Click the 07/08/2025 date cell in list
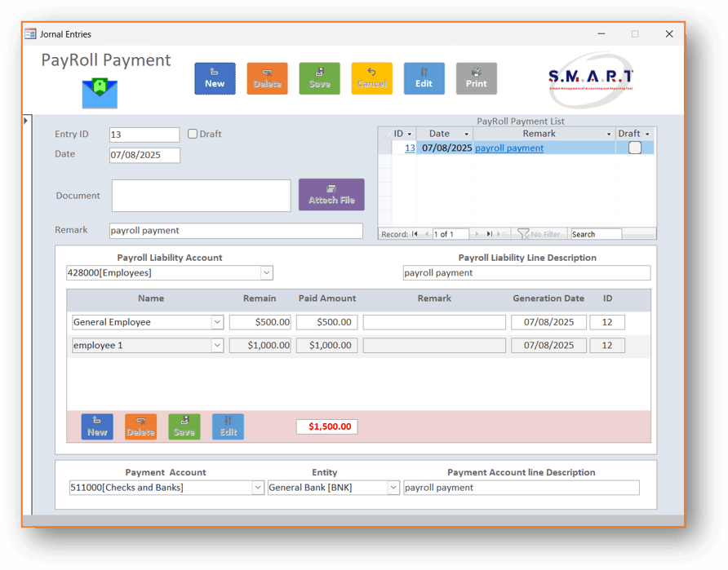 coord(444,148)
